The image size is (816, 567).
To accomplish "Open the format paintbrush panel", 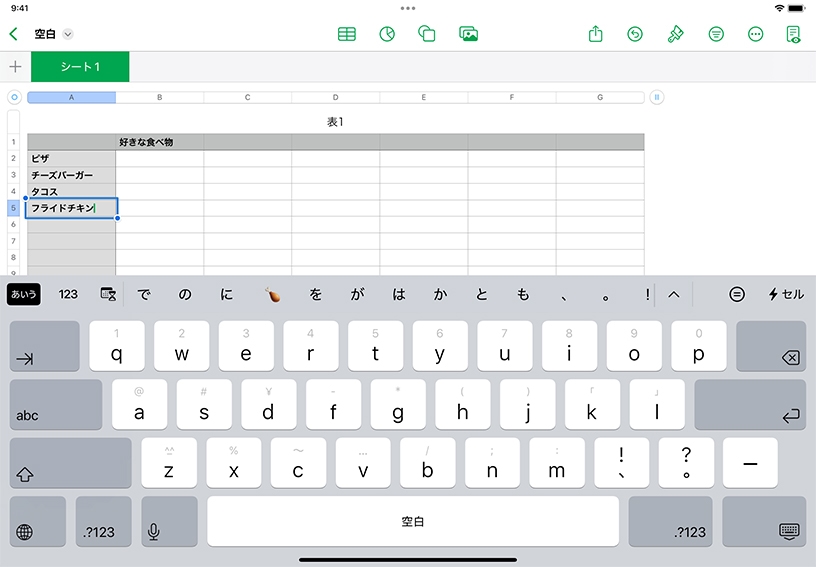I will click(676, 34).
